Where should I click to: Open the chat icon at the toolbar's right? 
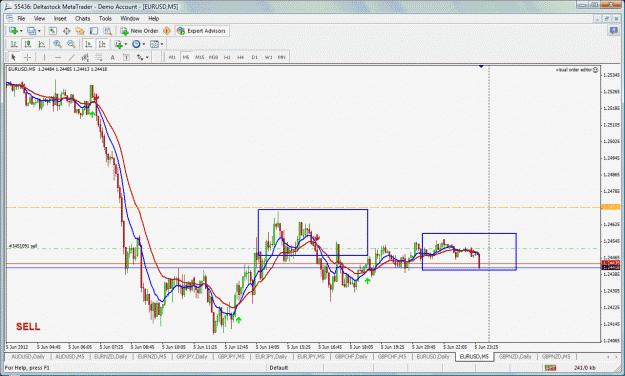coord(613,30)
